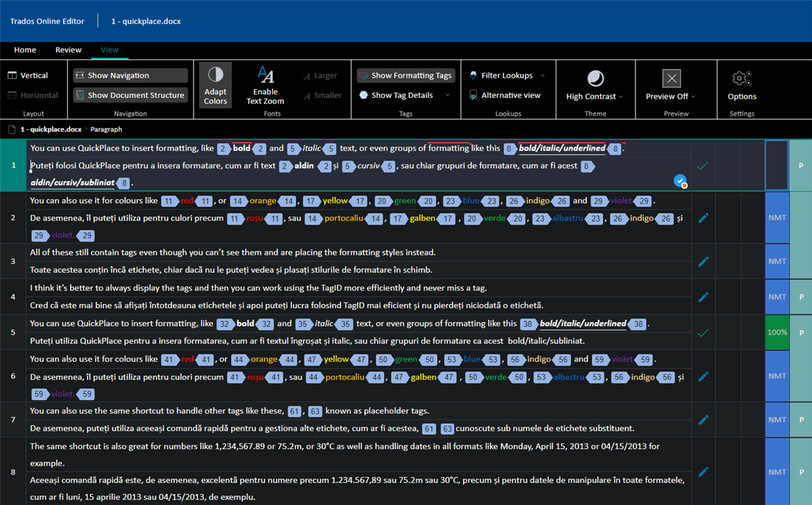Select segment number 5
The width and height of the screenshot is (812, 505).
(x=13, y=332)
